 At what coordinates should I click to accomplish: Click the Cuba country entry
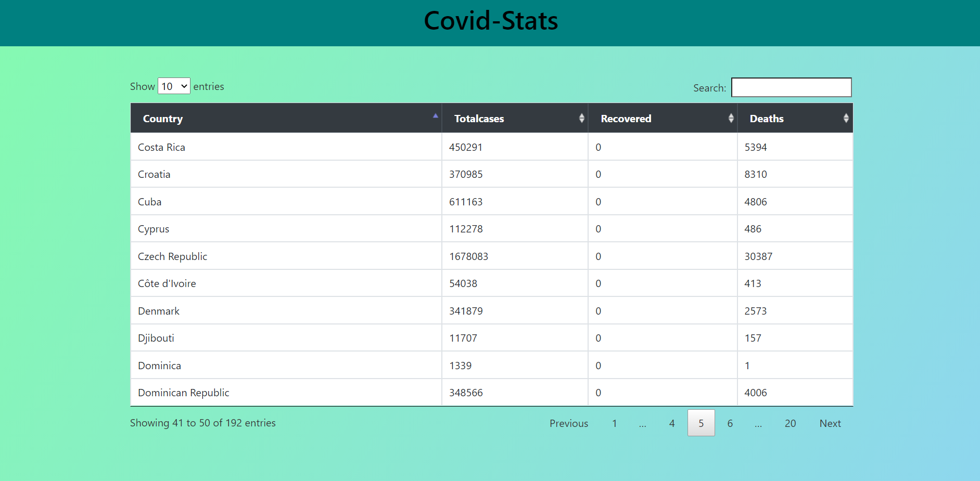coord(149,201)
